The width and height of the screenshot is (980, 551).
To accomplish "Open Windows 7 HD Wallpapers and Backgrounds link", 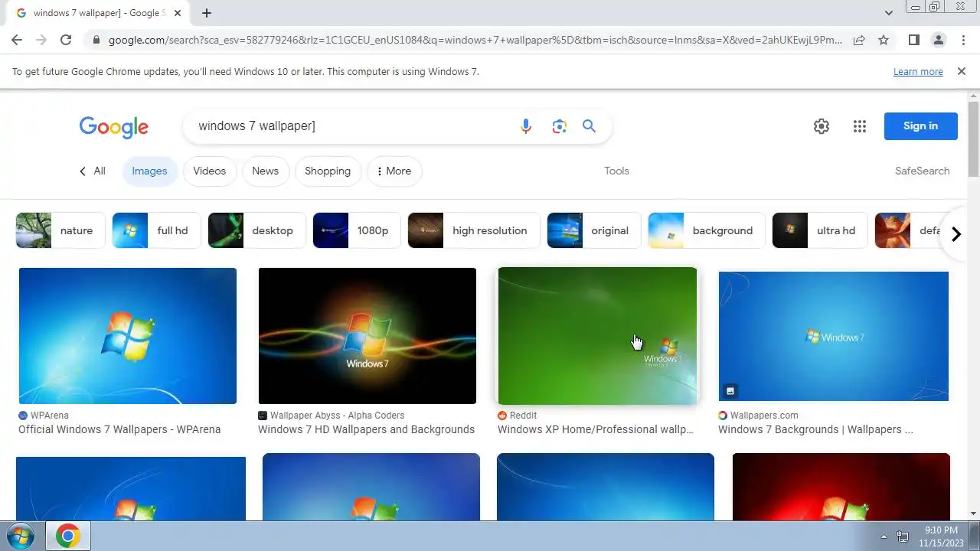I will (x=366, y=429).
